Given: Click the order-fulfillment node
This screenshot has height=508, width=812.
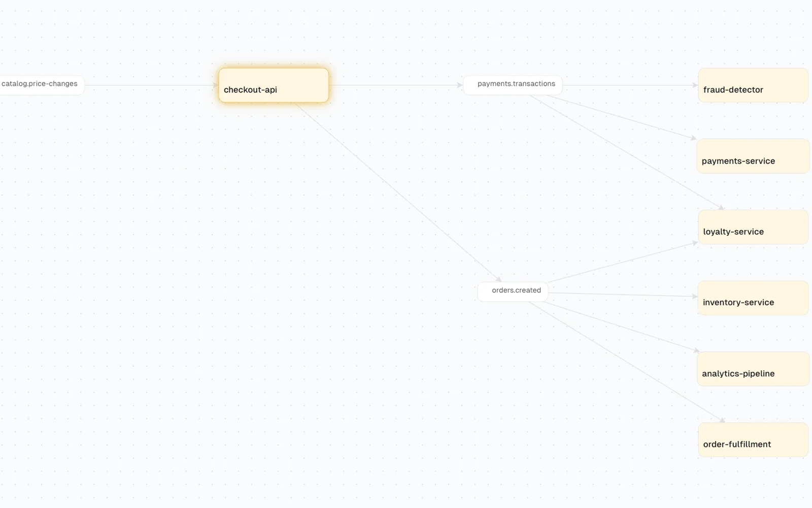Looking at the screenshot, I should (753, 440).
